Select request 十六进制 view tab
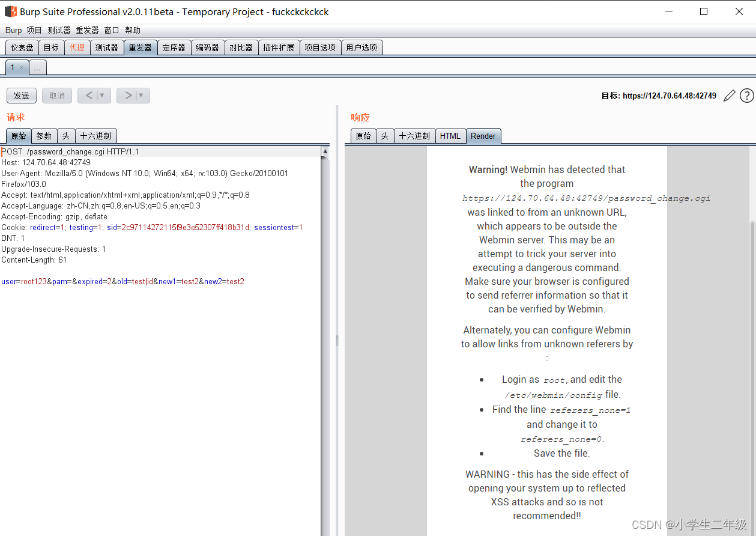 [x=95, y=136]
